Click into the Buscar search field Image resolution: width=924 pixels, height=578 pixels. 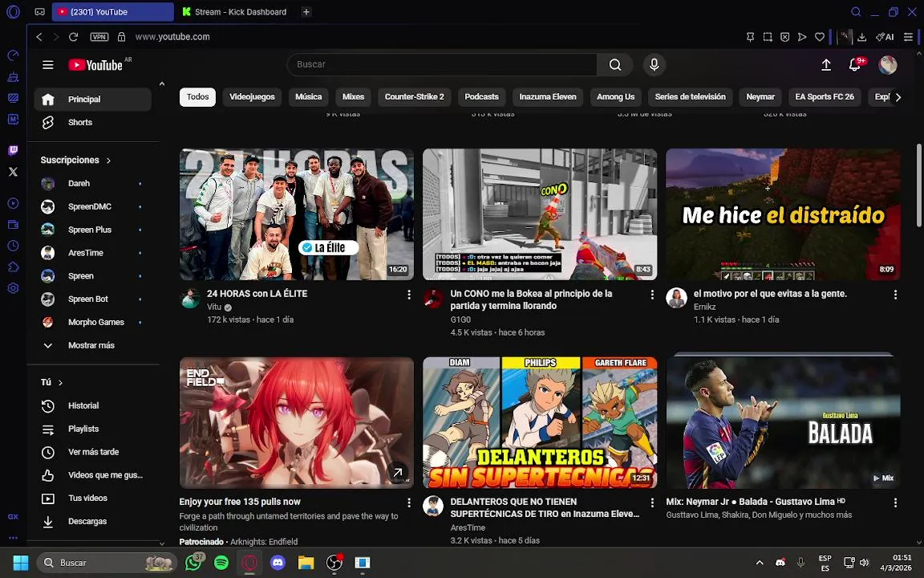coord(442,65)
